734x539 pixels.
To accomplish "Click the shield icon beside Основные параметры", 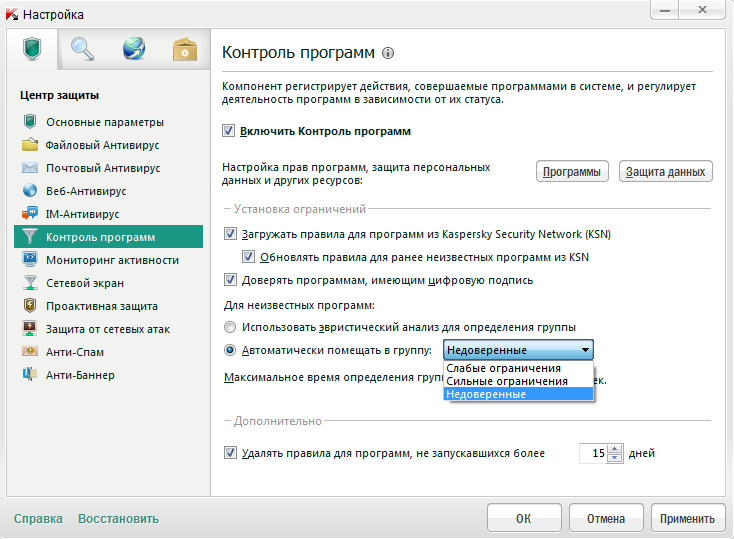I will tap(30, 122).
